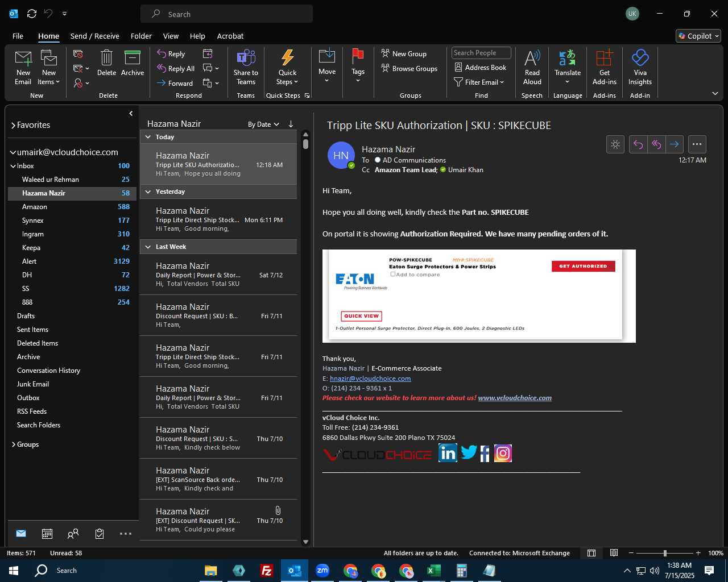
Task: Collapse the Yesterday group header
Action: (148, 192)
